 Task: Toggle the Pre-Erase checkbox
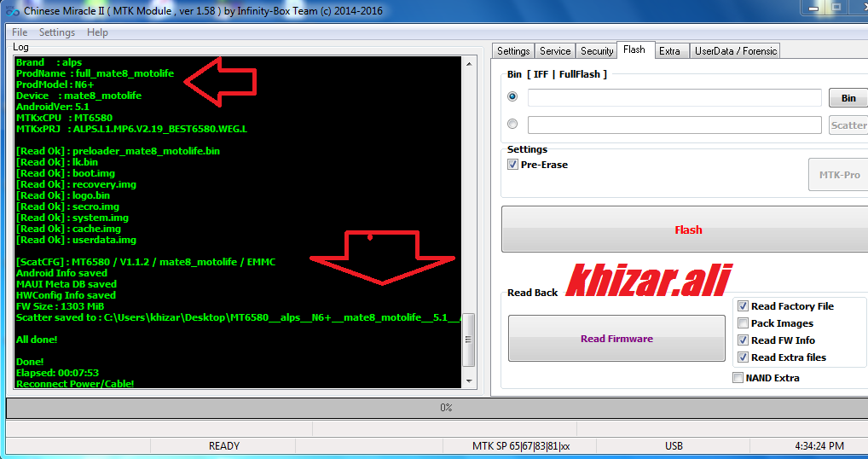[512, 165]
